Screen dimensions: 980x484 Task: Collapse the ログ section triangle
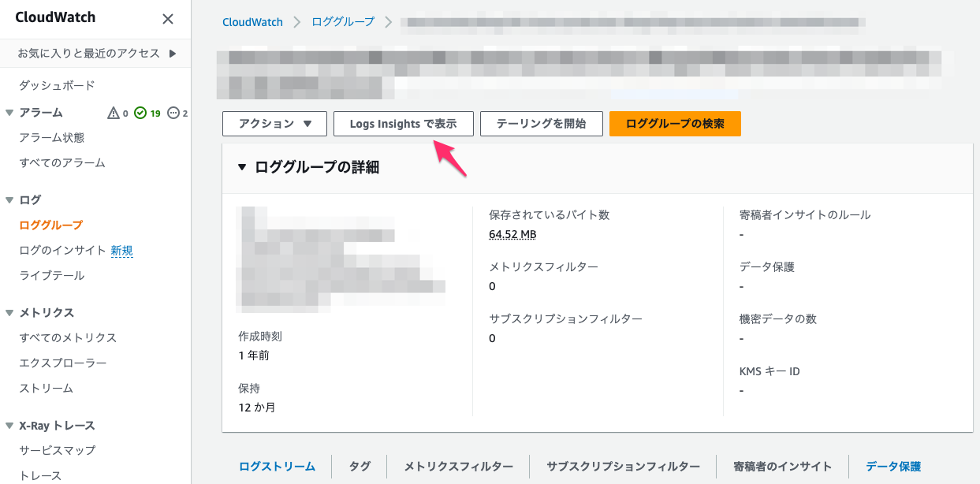pyautogui.click(x=9, y=200)
